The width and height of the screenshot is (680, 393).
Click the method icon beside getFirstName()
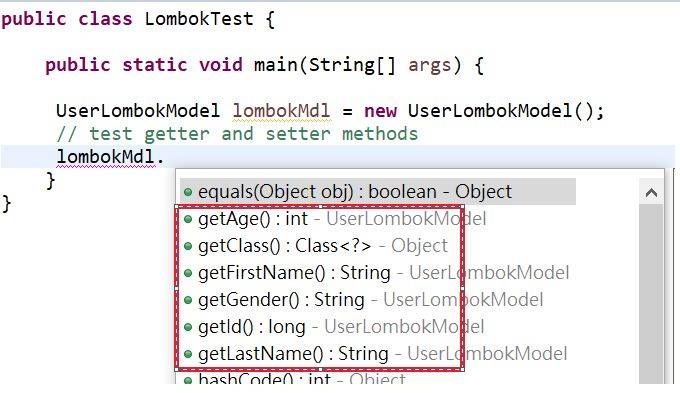(188, 273)
